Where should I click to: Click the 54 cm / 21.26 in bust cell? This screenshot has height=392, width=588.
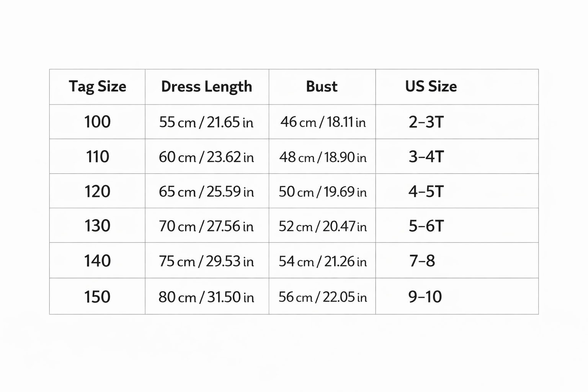pyautogui.click(x=323, y=261)
